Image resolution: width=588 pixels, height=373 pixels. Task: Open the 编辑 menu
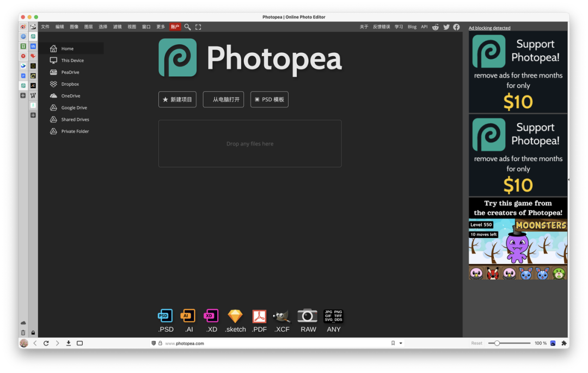(60, 27)
